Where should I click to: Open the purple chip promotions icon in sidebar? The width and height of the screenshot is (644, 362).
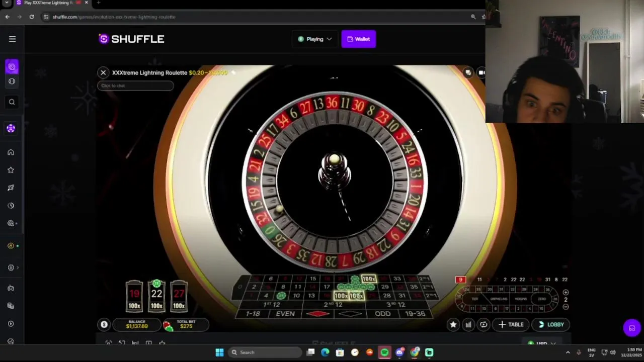pyautogui.click(x=11, y=129)
